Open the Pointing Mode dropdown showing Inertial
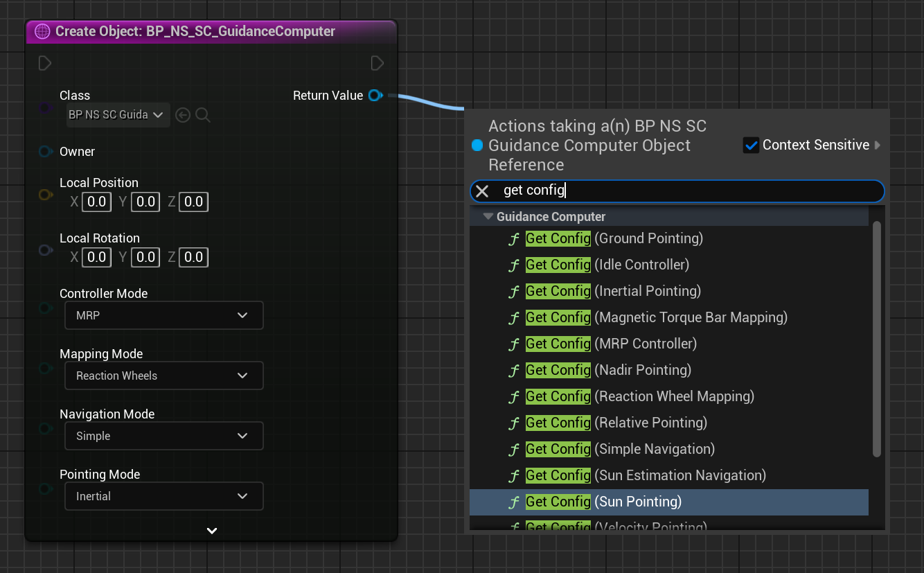The image size is (924, 573). tap(163, 496)
